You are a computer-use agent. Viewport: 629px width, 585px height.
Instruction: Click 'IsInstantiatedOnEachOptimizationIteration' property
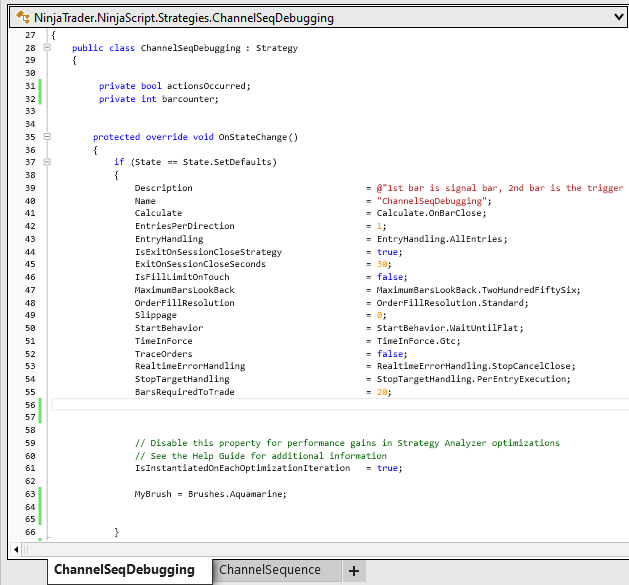point(242,468)
